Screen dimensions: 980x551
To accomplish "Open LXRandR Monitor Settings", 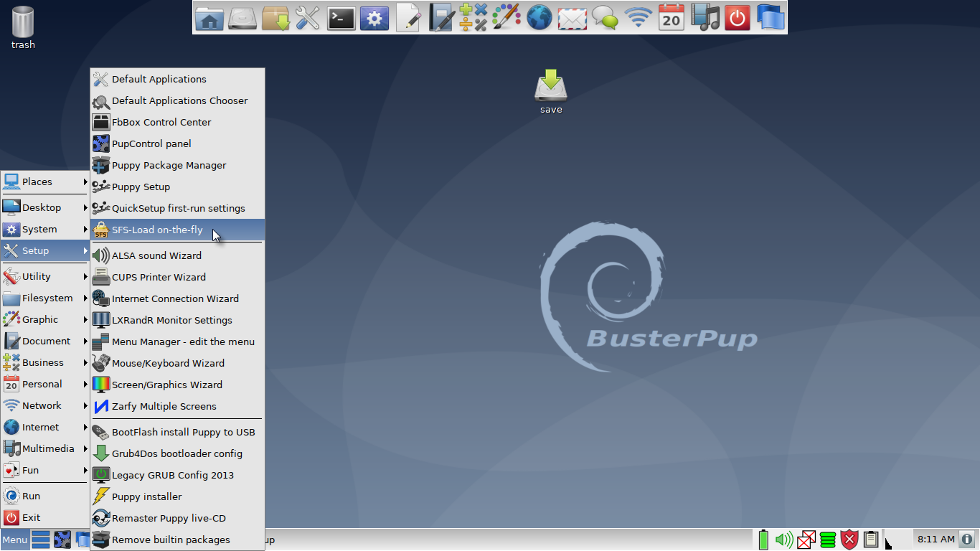I will click(177, 320).
